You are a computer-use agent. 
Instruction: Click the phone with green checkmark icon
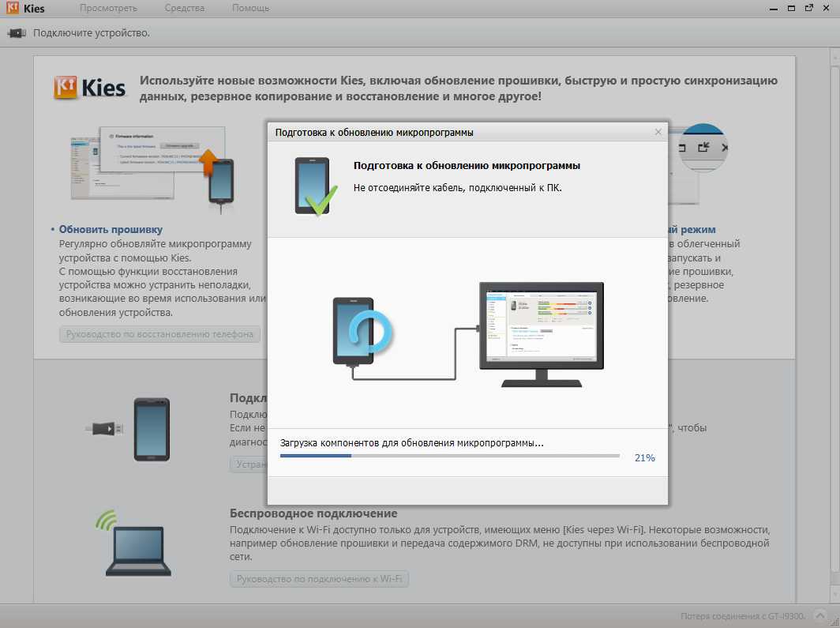click(x=315, y=186)
